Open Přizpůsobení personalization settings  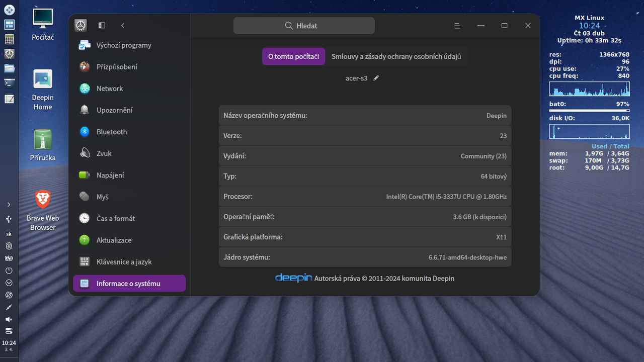129,67
